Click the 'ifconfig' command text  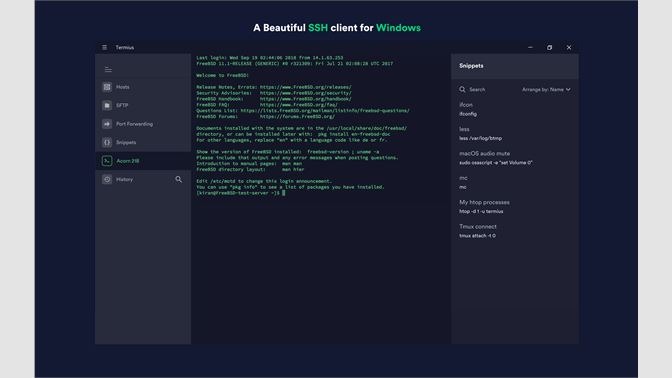468,114
